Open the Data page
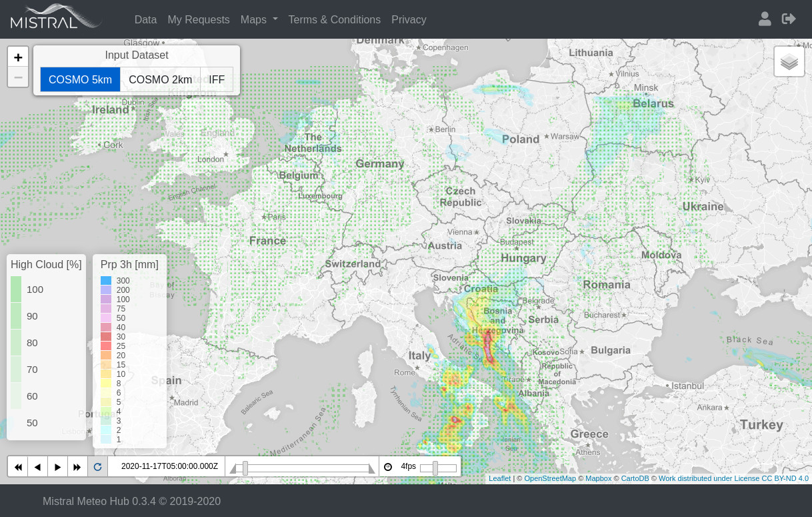 pyautogui.click(x=145, y=19)
